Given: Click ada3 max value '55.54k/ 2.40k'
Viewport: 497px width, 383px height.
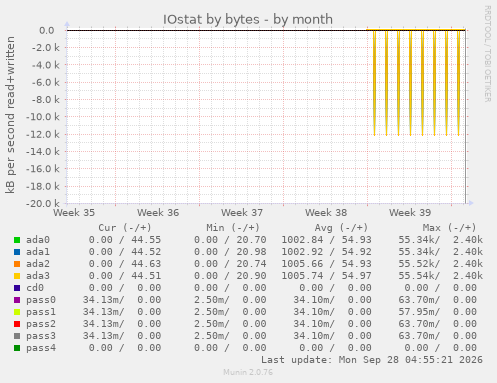Looking at the screenshot, I should point(440,276).
